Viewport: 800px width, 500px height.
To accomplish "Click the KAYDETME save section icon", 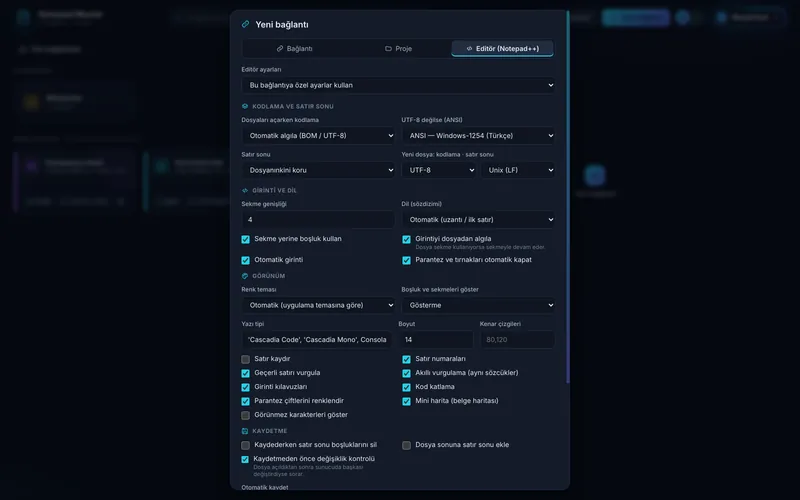I will pyautogui.click(x=245, y=431).
